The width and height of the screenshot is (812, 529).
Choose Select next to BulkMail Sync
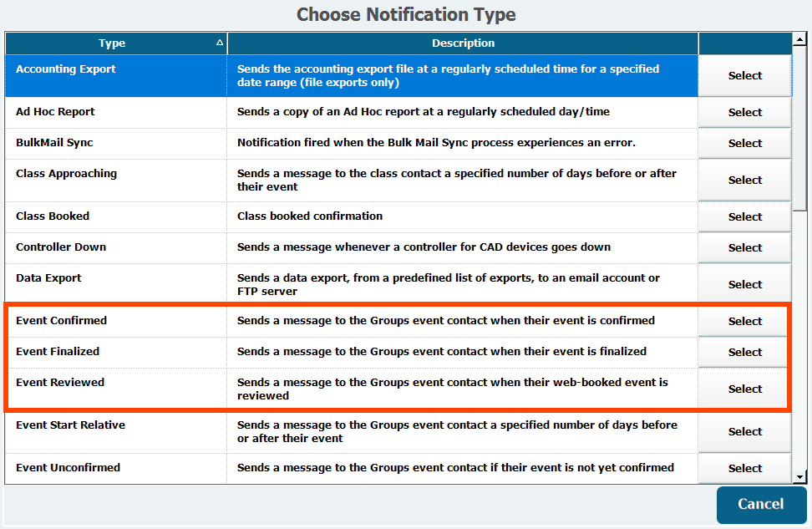pyautogui.click(x=744, y=144)
